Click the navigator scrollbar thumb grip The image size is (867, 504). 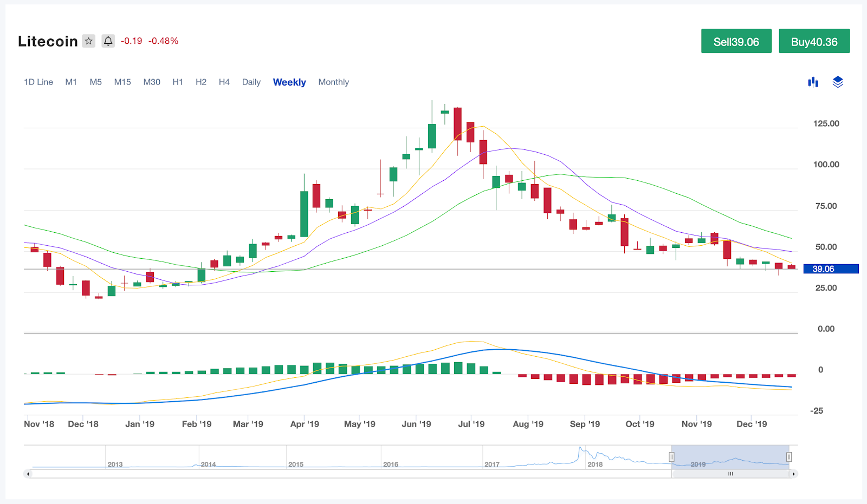pos(730,474)
